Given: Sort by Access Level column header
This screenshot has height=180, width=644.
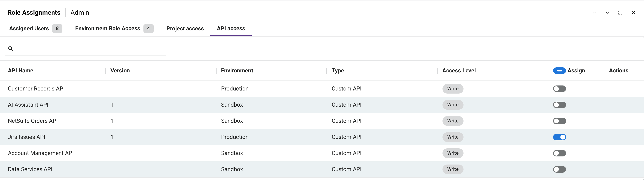Looking at the screenshot, I should pos(459,70).
